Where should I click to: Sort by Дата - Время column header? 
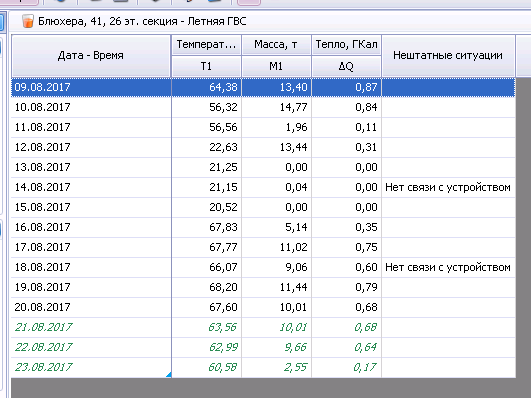point(91,56)
